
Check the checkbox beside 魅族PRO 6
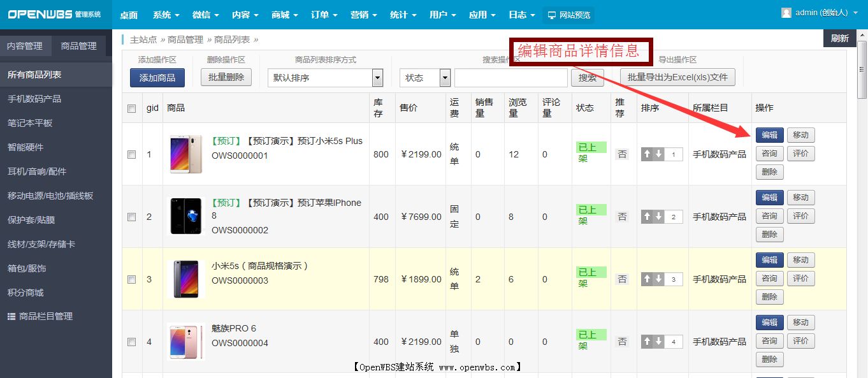[x=131, y=341]
